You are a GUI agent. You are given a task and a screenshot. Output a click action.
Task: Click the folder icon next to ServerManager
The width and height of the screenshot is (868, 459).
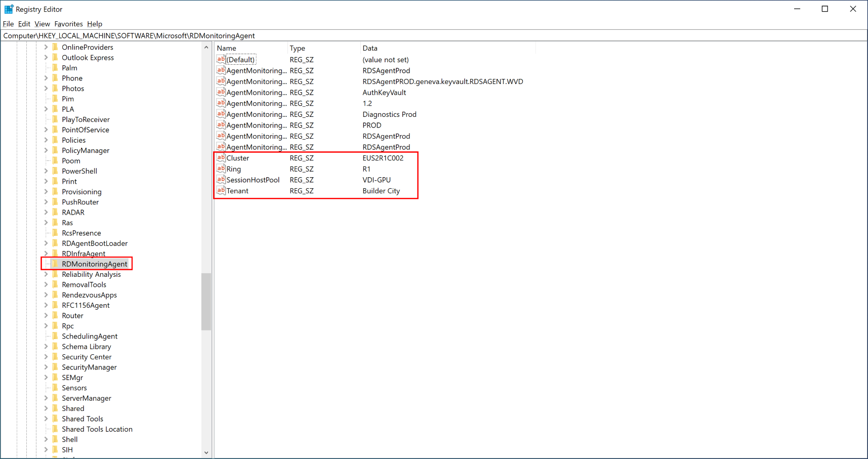tap(55, 398)
